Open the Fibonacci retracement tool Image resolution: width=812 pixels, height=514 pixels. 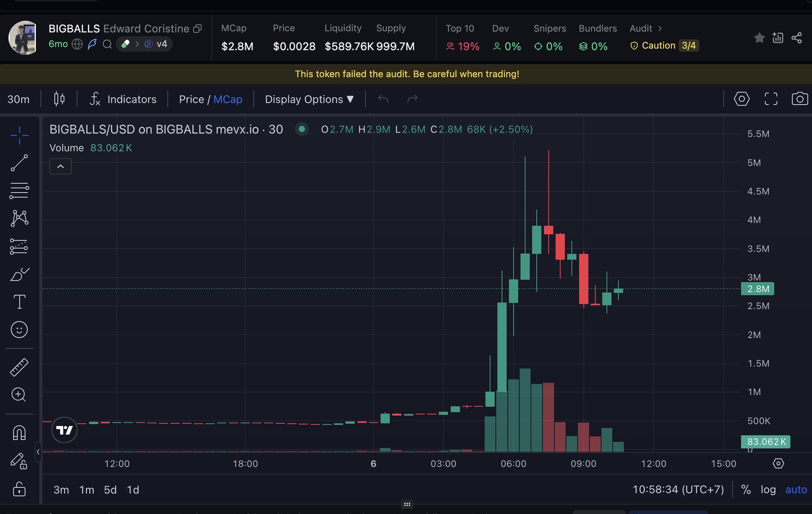tap(19, 191)
